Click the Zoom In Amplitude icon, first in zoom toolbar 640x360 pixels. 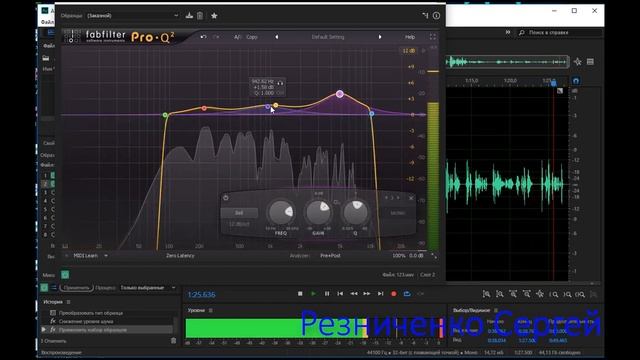tap(486, 294)
